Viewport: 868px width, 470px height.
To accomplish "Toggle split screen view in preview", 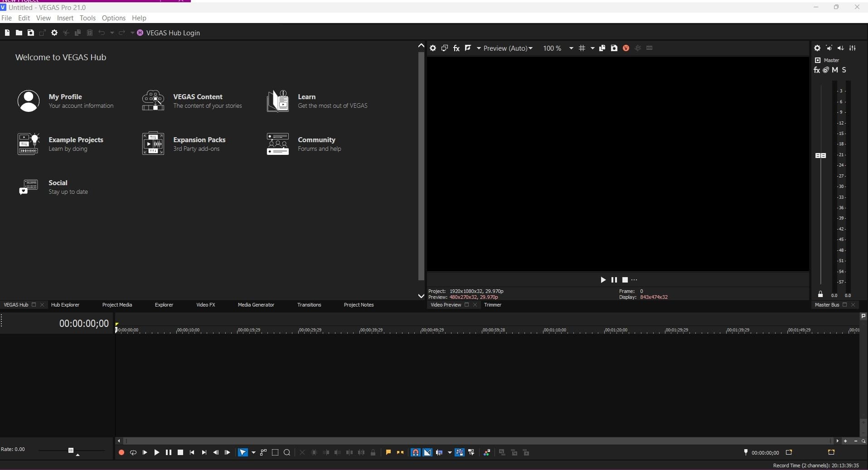I will pyautogui.click(x=468, y=48).
